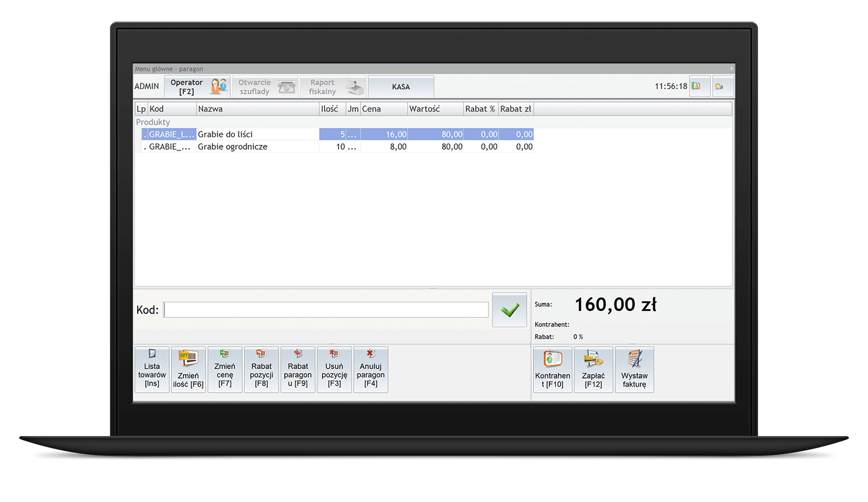
Task: Click exit icon next to clock
Action: point(699,86)
